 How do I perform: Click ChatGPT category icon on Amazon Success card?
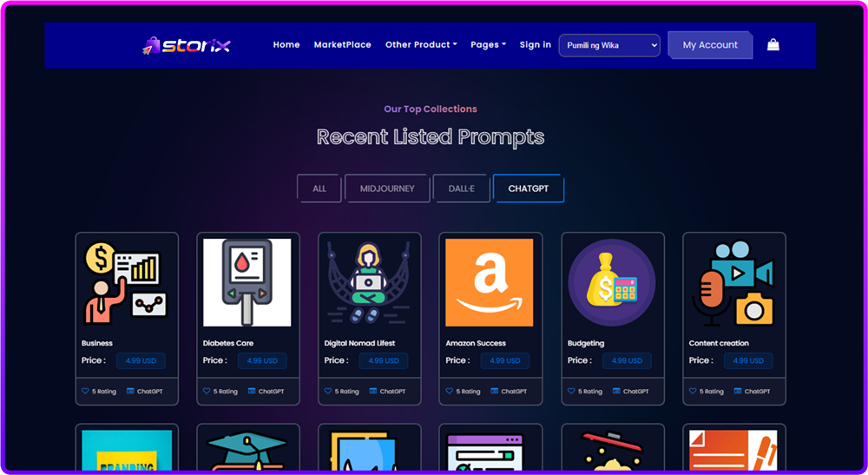coord(495,391)
